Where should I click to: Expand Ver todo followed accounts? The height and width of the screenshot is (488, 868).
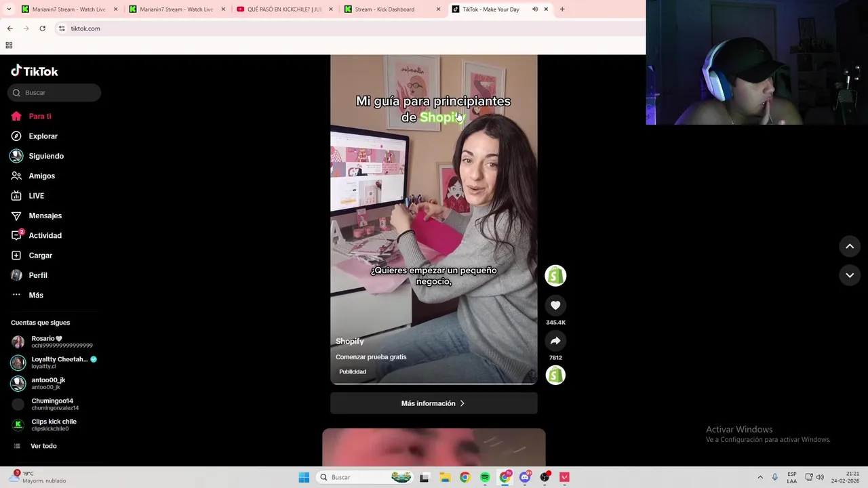(35, 446)
